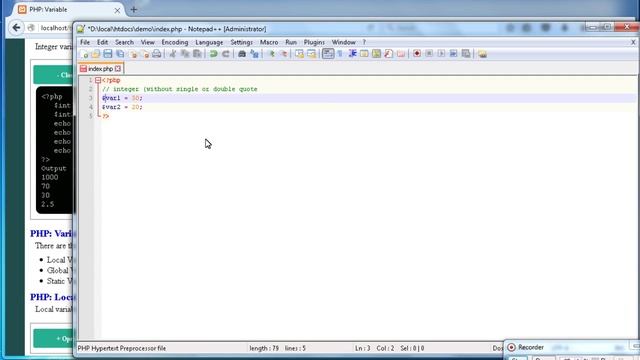Viewport: 640px width, 360px height.
Task: Click the Paste toolbar icon
Action: click(197, 54)
